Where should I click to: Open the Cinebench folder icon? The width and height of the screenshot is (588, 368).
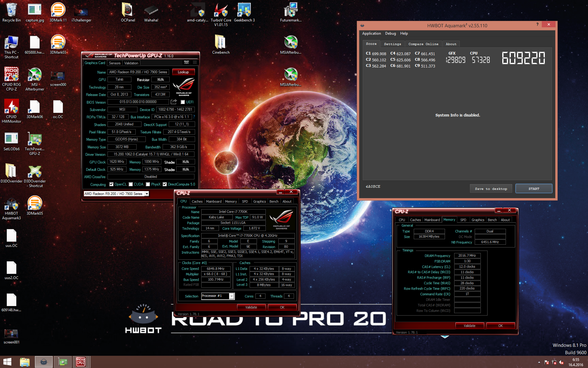pyautogui.click(x=221, y=44)
